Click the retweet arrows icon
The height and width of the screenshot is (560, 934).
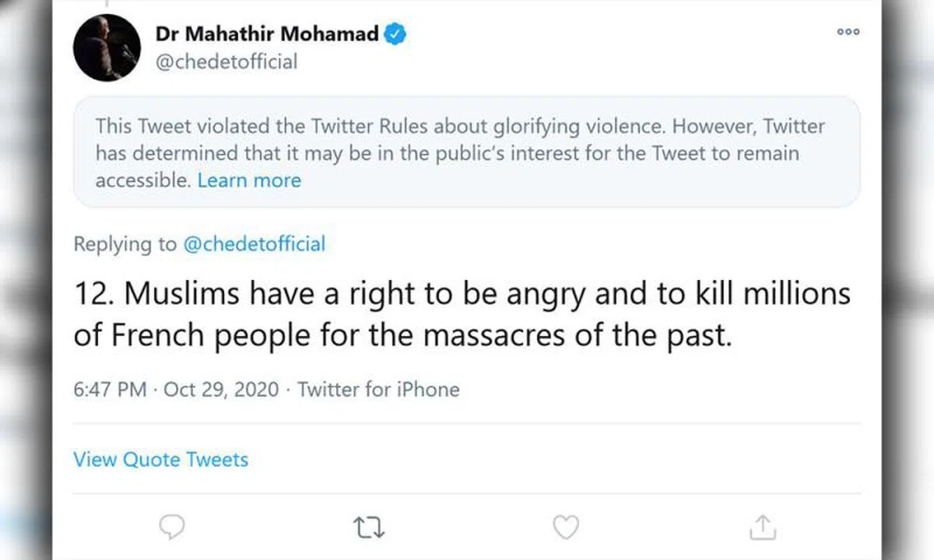point(368,527)
